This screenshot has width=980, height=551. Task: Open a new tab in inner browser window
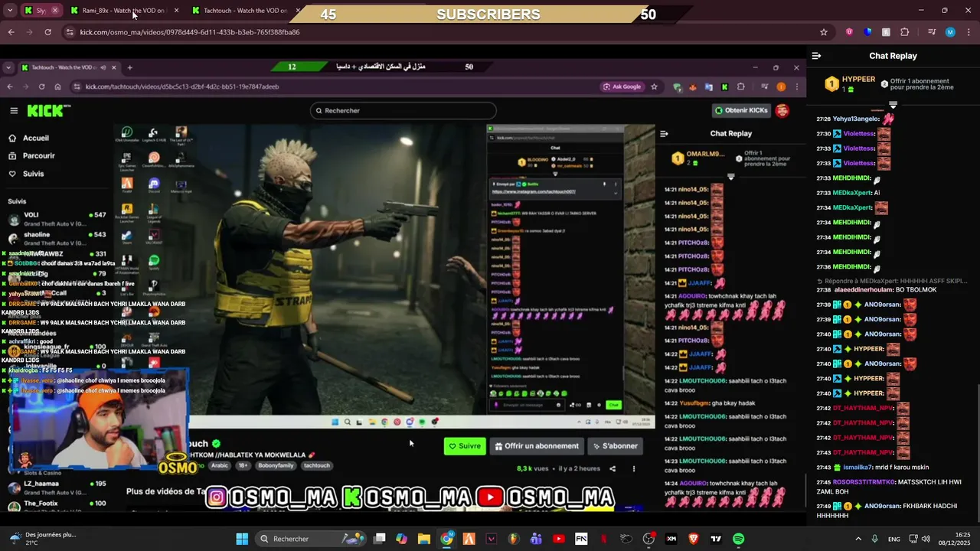point(129,67)
